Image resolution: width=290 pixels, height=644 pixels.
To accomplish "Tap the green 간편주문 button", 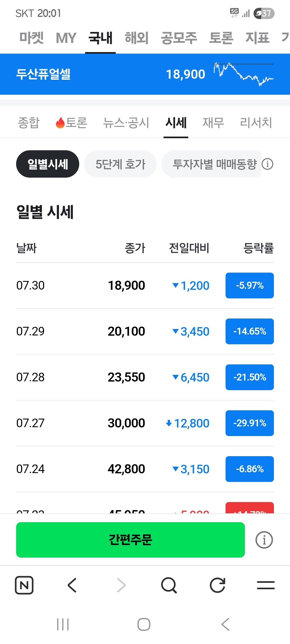I will coord(130,540).
